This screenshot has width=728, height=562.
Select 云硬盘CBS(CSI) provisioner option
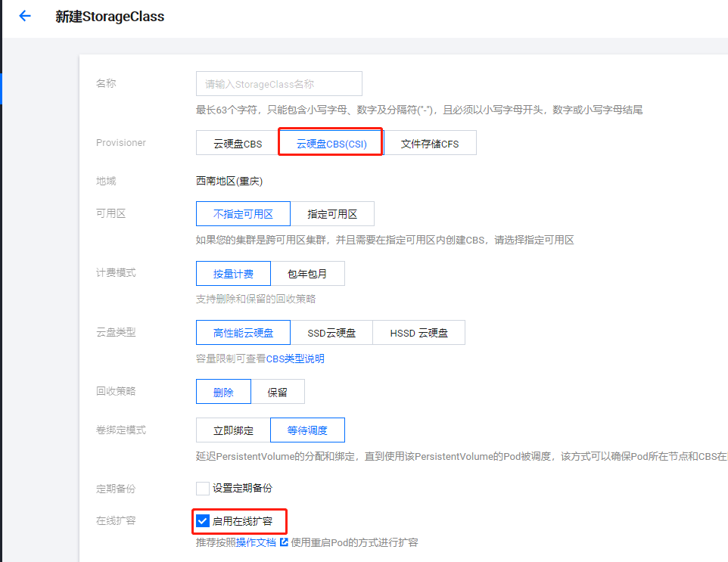click(331, 144)
